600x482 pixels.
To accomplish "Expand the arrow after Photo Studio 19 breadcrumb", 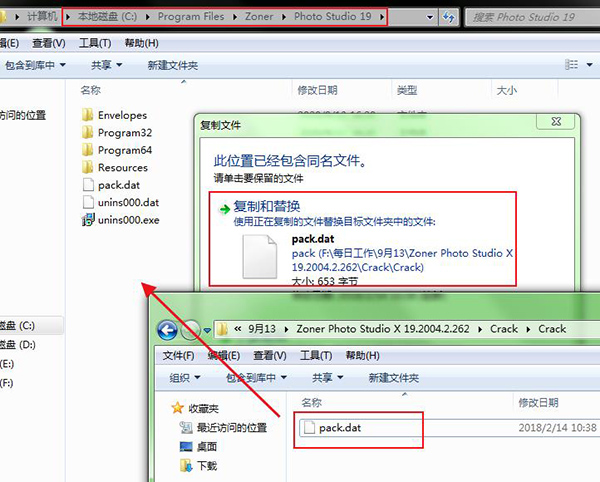I will coord(382,17).
